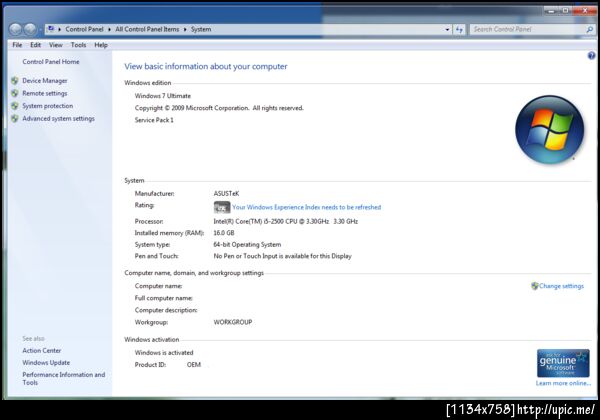Viewport: 600px width, 420px height.
Task: Open Remote settings link
Action: 45,93
